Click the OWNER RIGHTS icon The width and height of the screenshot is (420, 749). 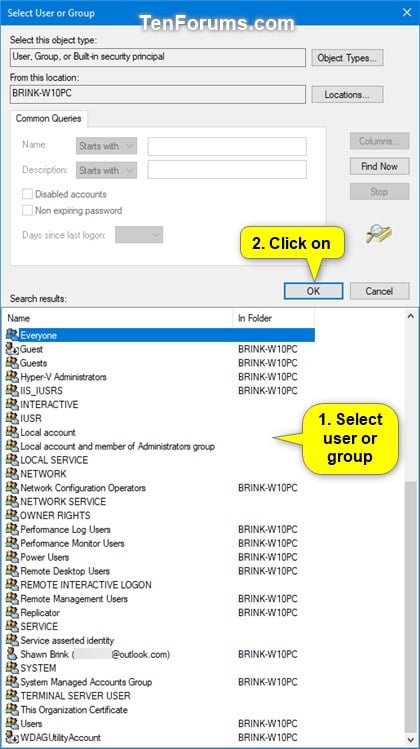tap(12, 515)
